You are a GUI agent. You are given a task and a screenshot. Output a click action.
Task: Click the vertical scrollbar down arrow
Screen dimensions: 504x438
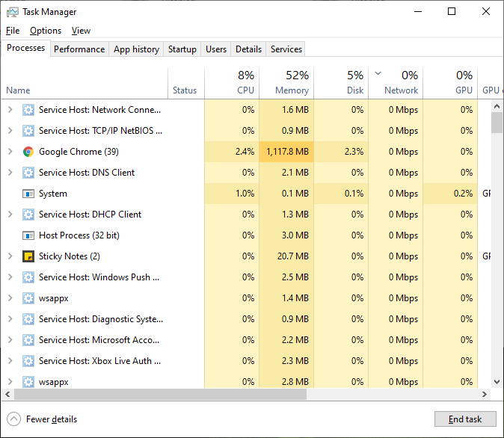pyautogui.click(x=497, y=380)
